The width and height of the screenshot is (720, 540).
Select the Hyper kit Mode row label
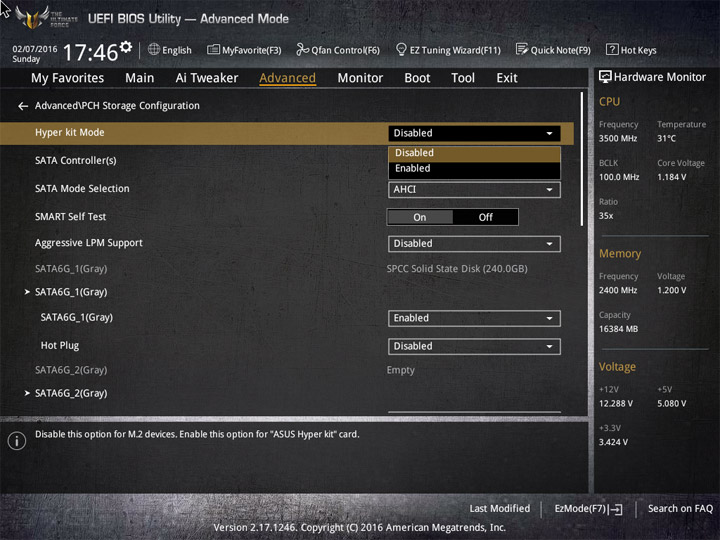tap(70, 133)
